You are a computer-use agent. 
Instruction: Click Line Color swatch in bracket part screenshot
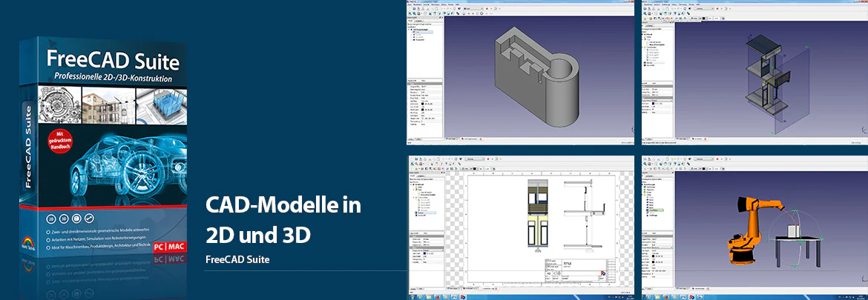coord(422,104)
